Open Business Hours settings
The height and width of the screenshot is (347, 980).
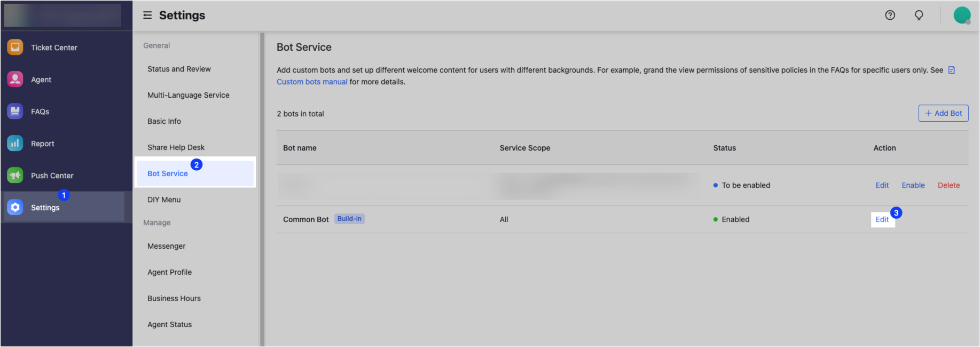click(174, 298)
